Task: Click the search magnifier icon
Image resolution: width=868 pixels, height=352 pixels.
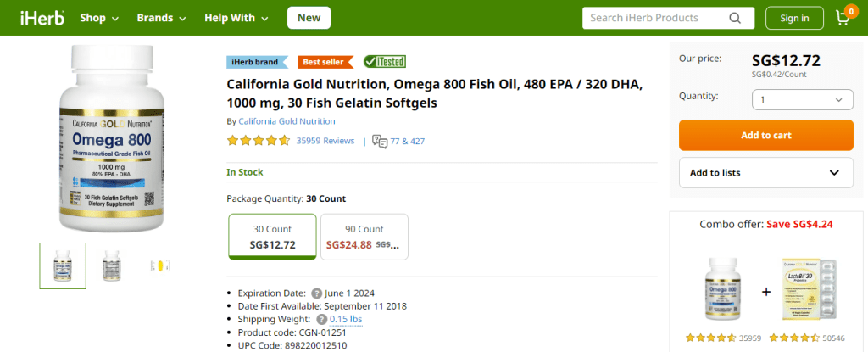Action: (735, 18)
